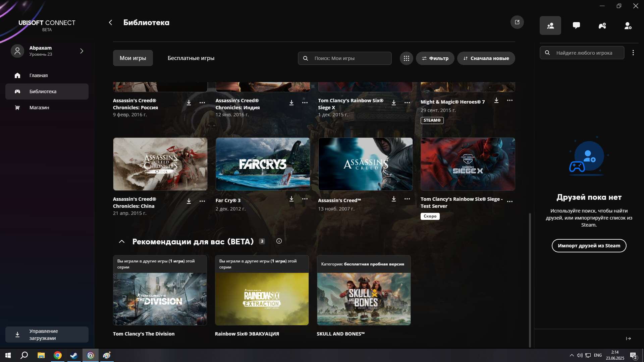Viewport: 644px width, 362px height.
Task: Download Assassin's Creed Chronicles: China
Action: (x=189, y=201)
